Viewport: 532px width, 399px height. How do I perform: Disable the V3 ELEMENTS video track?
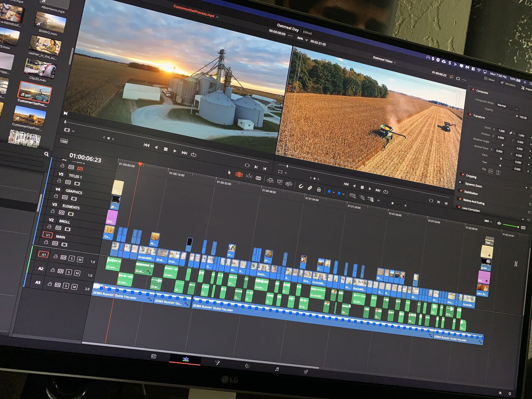(x=70, y=214)
